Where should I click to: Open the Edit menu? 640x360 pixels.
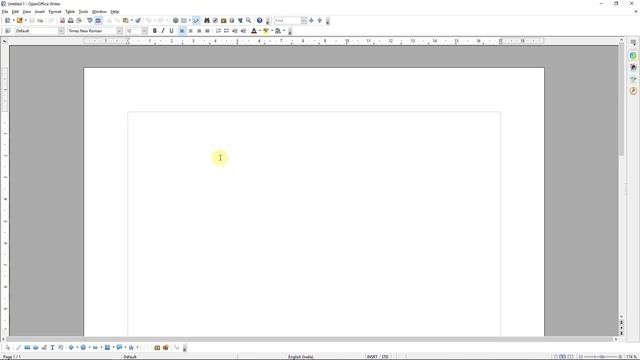(15, 12)
